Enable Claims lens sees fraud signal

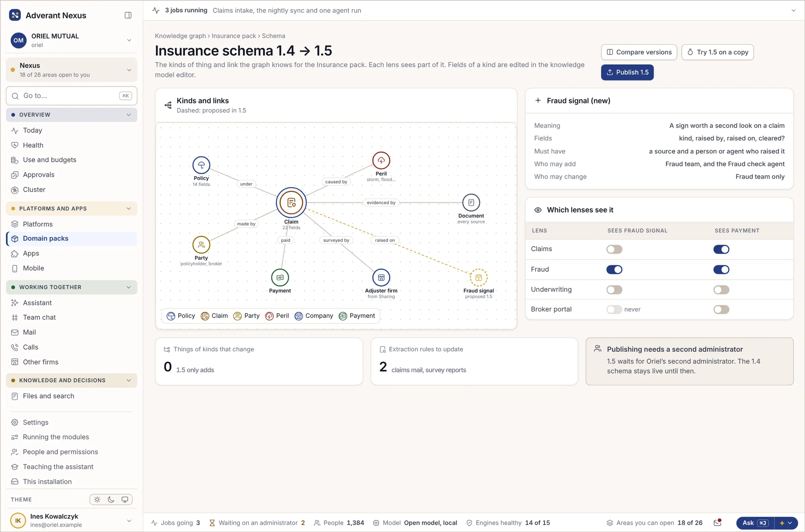tap(614, 249)
